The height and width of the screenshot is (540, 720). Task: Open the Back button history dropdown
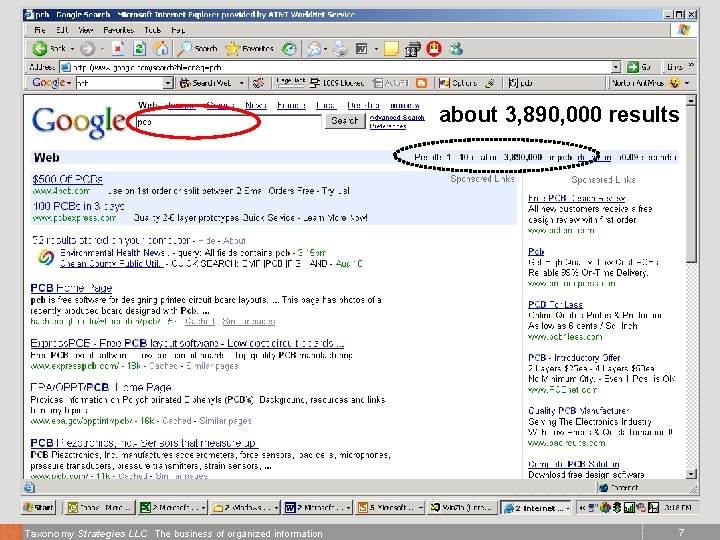click(72, 49)
